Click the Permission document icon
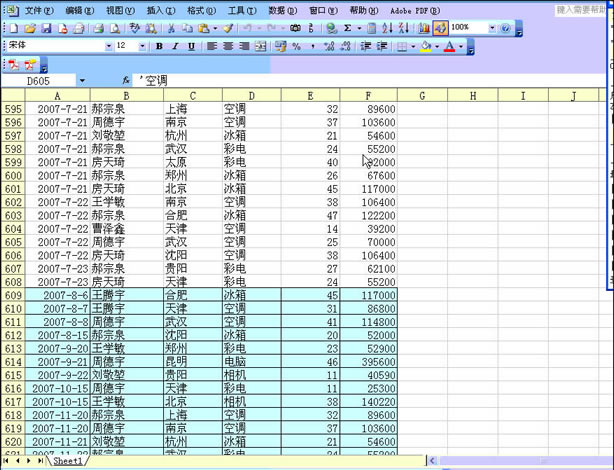614x470 pixels. (x=63, y=28)
